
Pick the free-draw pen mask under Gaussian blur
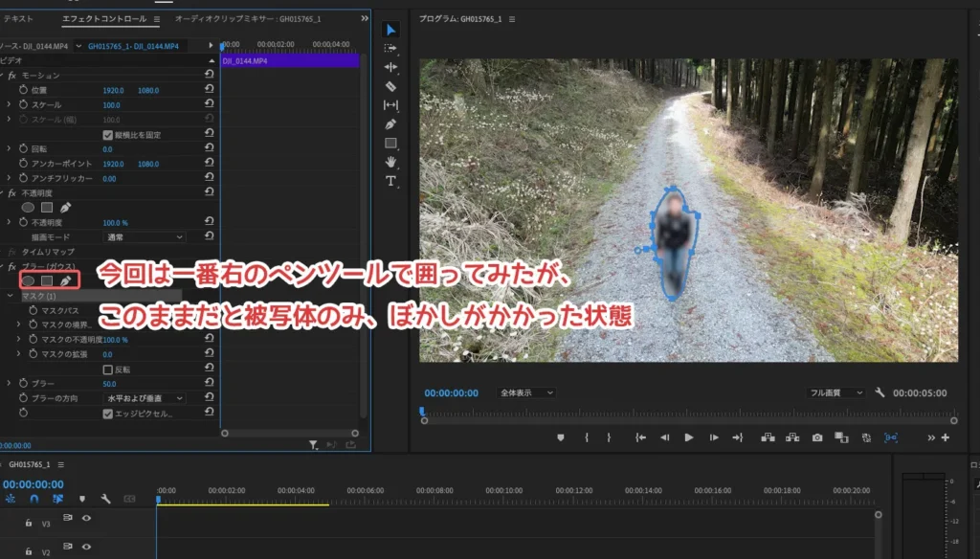[65, 280]
